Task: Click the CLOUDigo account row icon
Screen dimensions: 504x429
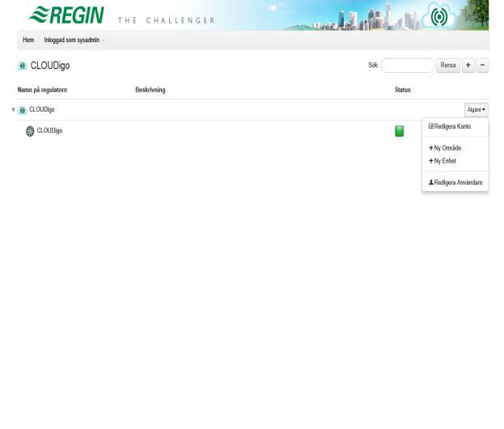Action: coord(22,110)
